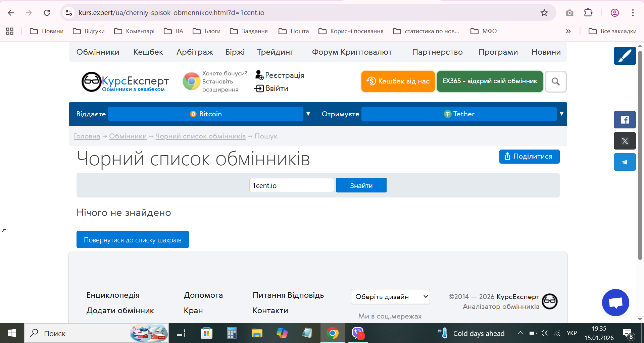Image resolution: width=644 pixels, height=343 pixels.
Task: Expand the Отримуєте currency dropdown arrow
Action: pyautogui.click(x=561, y=114)
